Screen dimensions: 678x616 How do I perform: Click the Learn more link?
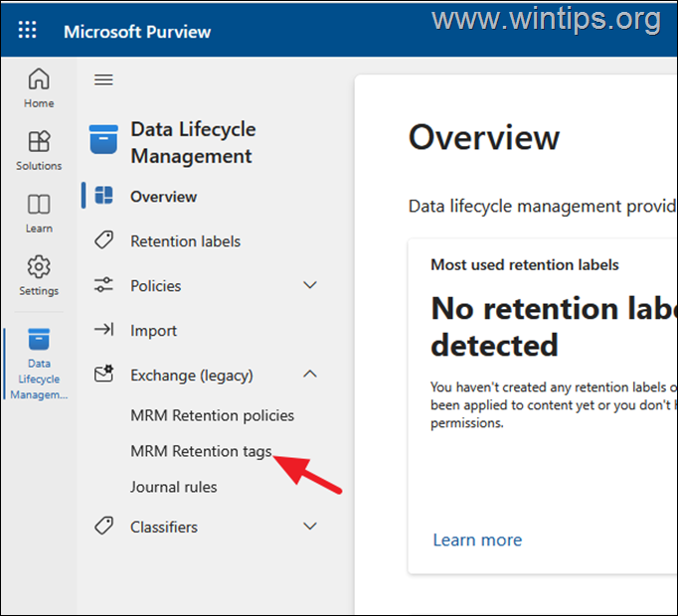[x=477, y=539]
